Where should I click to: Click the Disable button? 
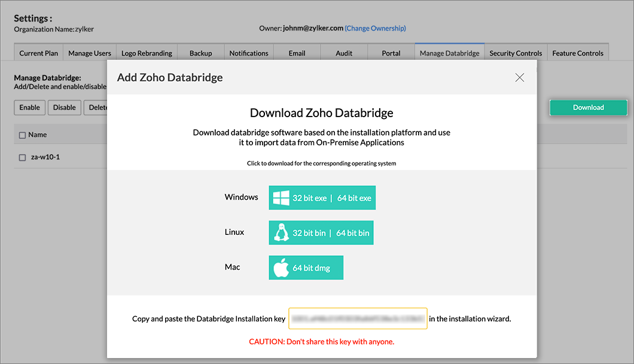pos(64,107)
